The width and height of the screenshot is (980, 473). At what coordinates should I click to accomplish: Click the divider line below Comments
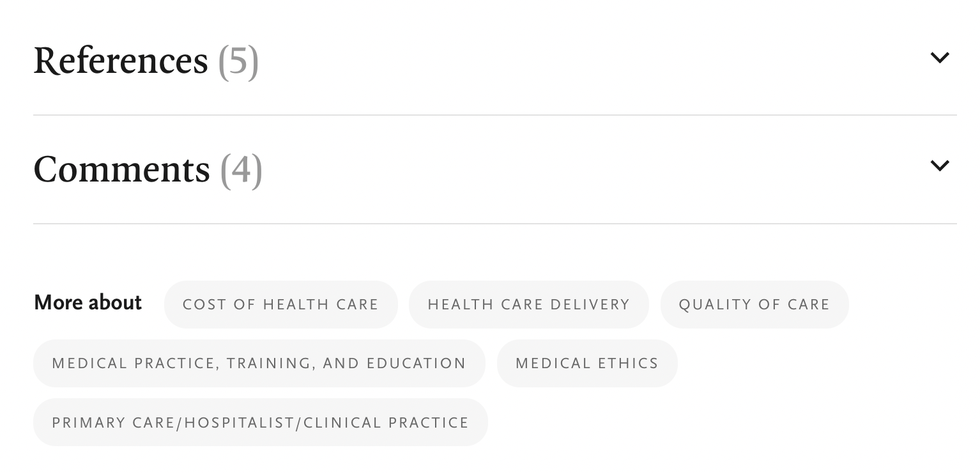pyautogui.click(x=494, y=224)
